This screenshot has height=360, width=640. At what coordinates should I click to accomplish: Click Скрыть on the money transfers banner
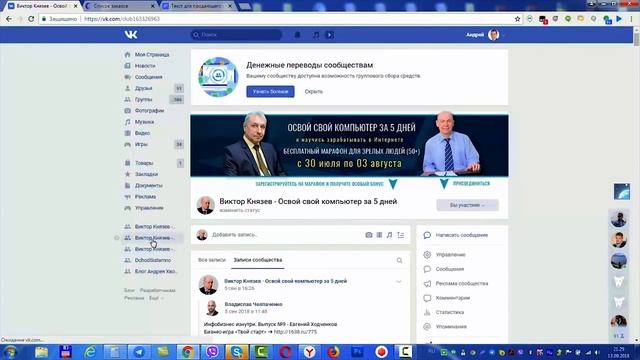click(313, 91)
